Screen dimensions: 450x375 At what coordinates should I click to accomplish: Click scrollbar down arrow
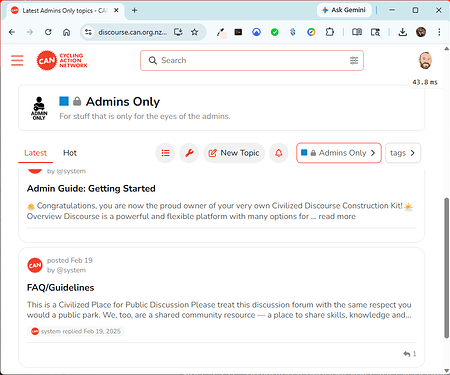pos(446,371)
